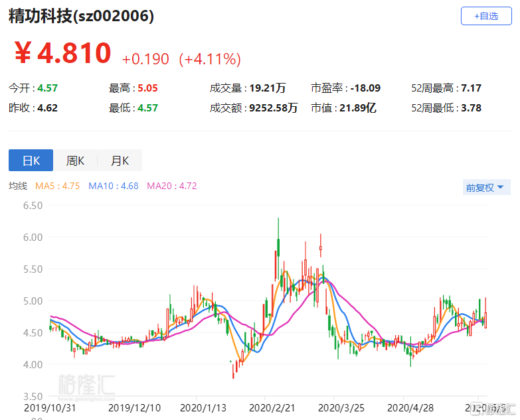Click the 4.00 price axis label
This screenshot has width=520, height=420.
[33, 364]
